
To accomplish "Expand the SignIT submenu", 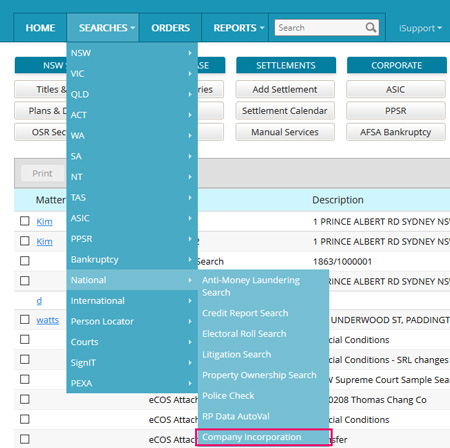I will 132,363.
